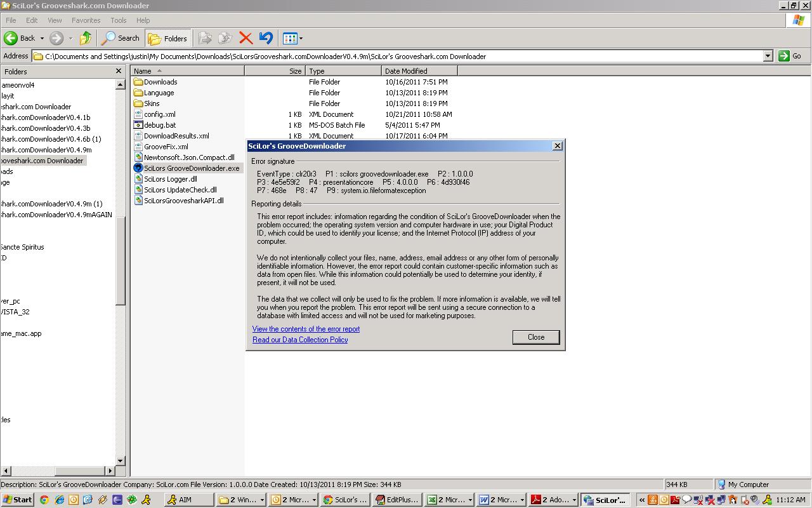Open the Edit menu

(32, 20)
